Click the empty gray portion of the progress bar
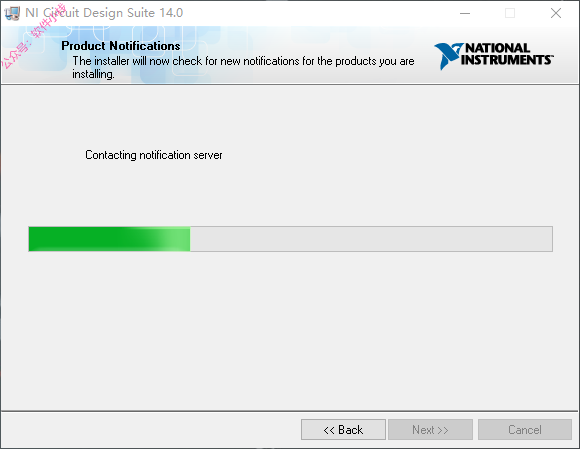580x449 pixels. click(371, 239)
